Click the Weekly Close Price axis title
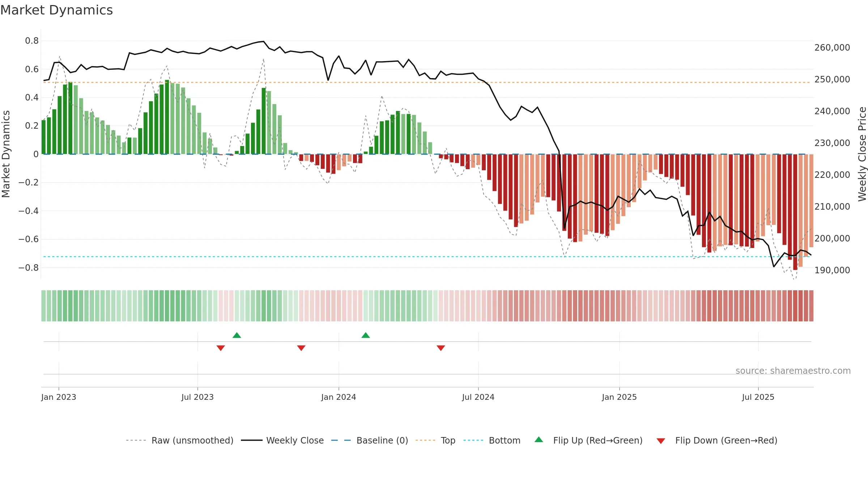Image resolution: width=868 pixels, height=488 pixels. [x=862, y=154]
